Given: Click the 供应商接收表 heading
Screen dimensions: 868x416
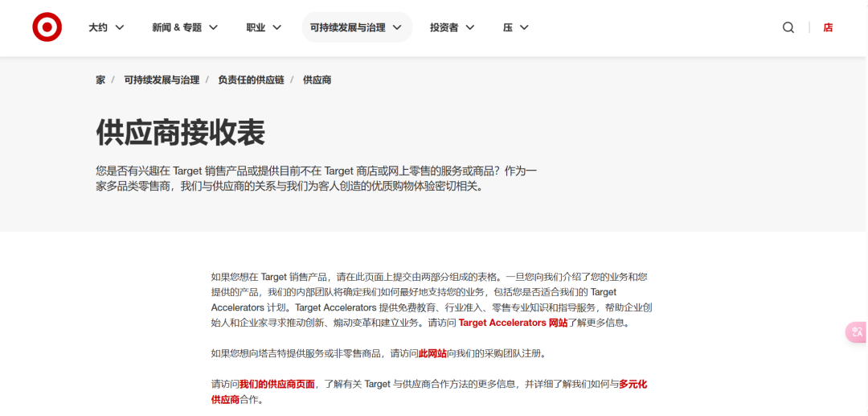Looking at the screenshot, I should coord(181,132).
